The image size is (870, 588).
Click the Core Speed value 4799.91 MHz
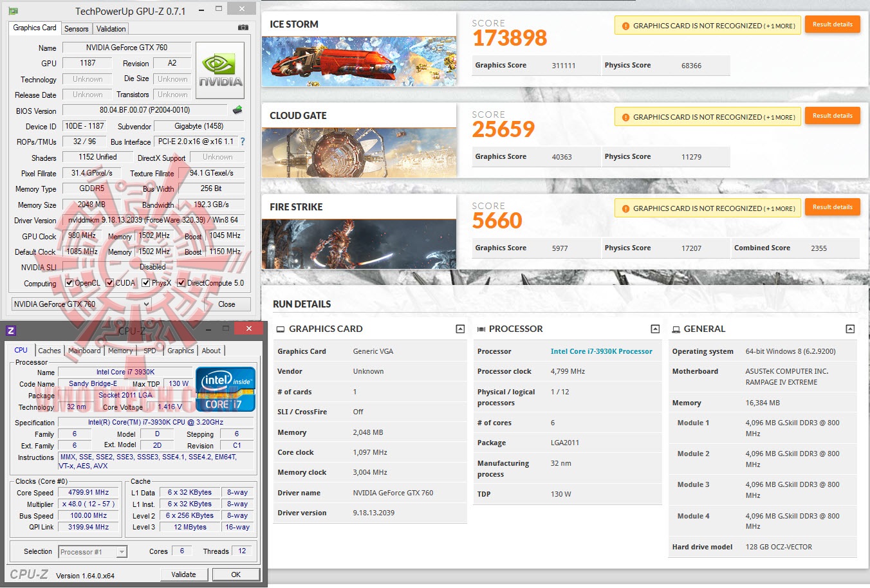coord(89,493)
